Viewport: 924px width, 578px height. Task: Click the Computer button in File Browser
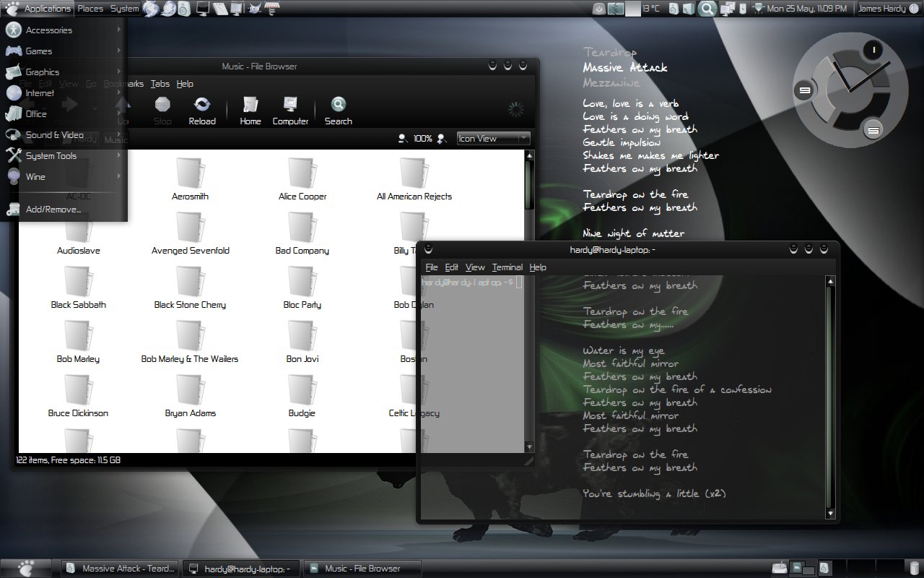[x=290, y=111]
